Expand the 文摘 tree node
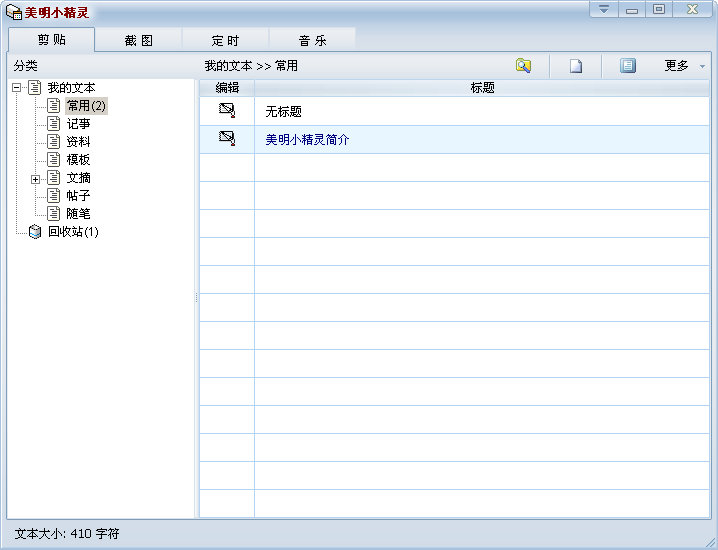718x550 pixels. coord(35,179)
